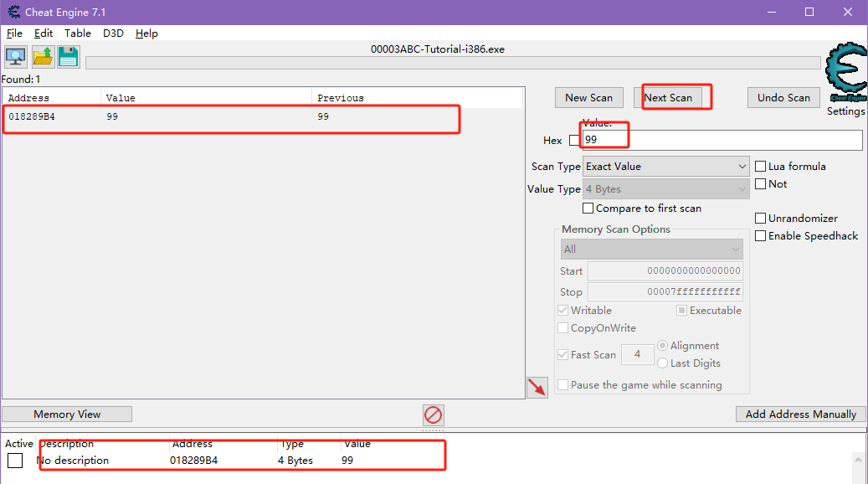Screen dimensions: 868x484
Task: Click the address list scrollbar up arrow
Action: coord(858,460)
